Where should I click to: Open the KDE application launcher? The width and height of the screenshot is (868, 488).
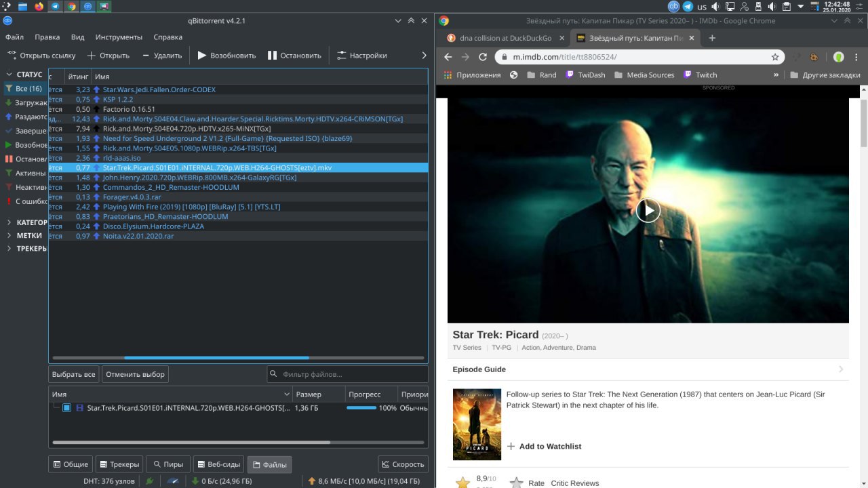[5, 6]
